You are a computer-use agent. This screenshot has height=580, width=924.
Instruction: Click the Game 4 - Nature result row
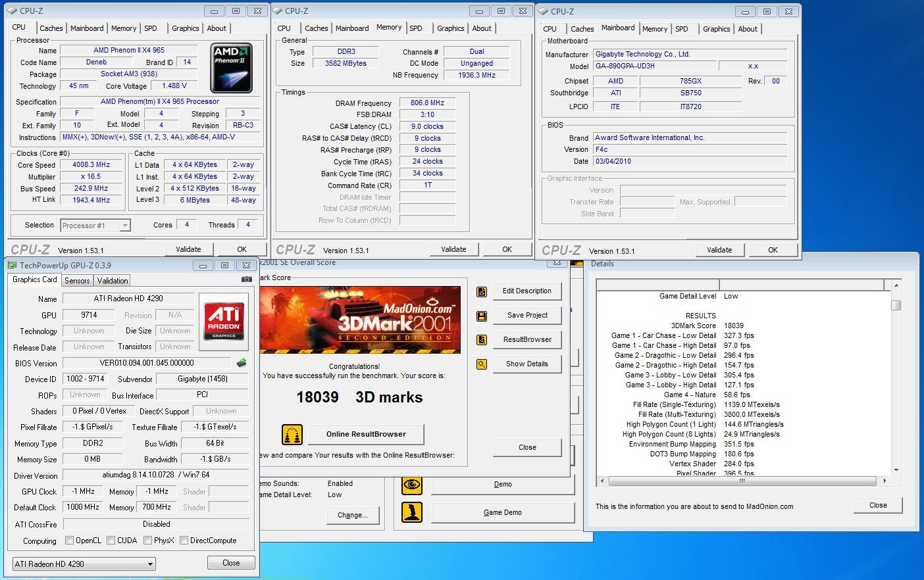click(707, 395)
